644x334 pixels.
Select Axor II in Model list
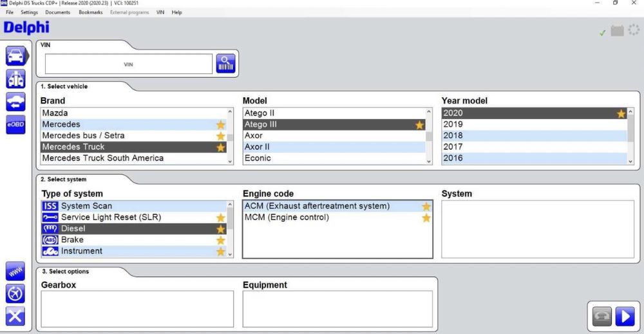tap(334, 147)
